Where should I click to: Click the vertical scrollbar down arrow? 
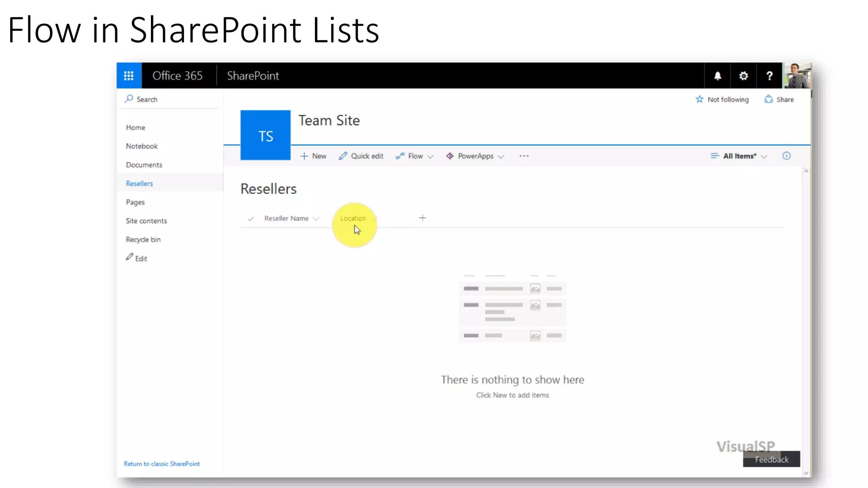coord(806,473)
